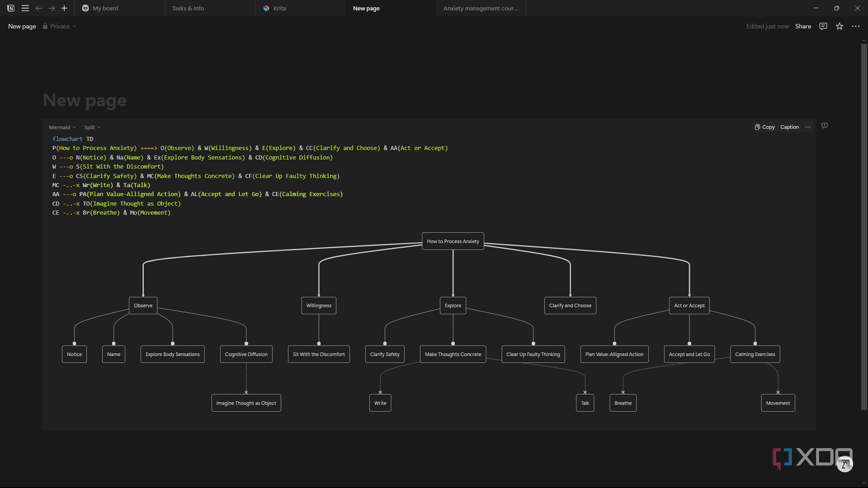Viewport: 868px width, 488px height.
Task: Open the Private visibility dropdown
Action: click(59, 26)
